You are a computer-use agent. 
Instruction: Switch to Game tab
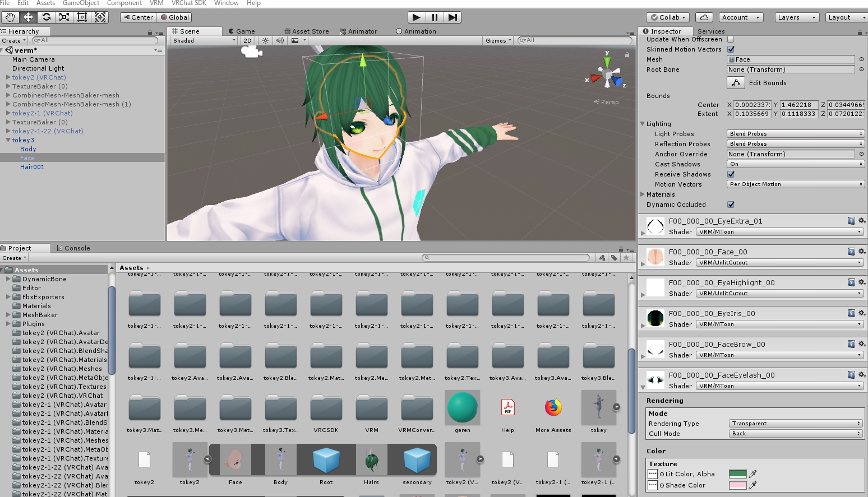[242, 31]
